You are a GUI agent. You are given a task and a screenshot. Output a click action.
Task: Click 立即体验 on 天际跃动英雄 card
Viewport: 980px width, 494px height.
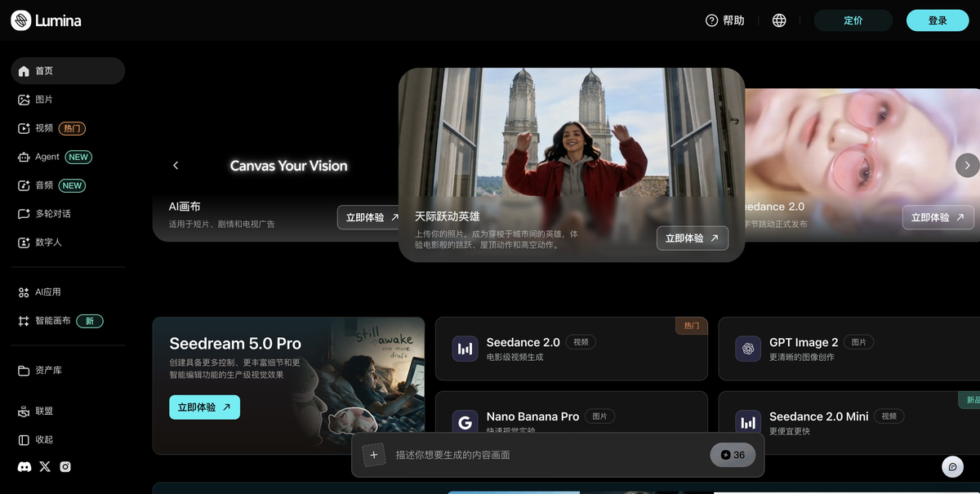pos(693,238)
